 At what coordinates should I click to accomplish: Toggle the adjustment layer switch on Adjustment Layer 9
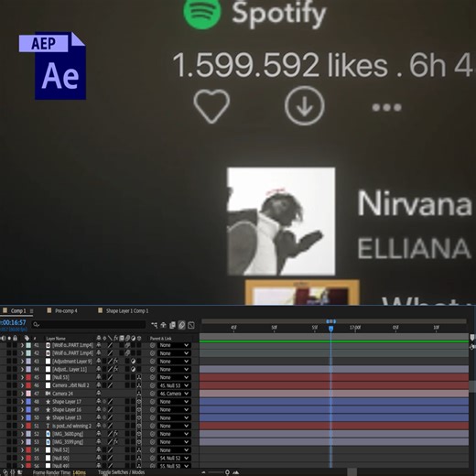(133, 361)
